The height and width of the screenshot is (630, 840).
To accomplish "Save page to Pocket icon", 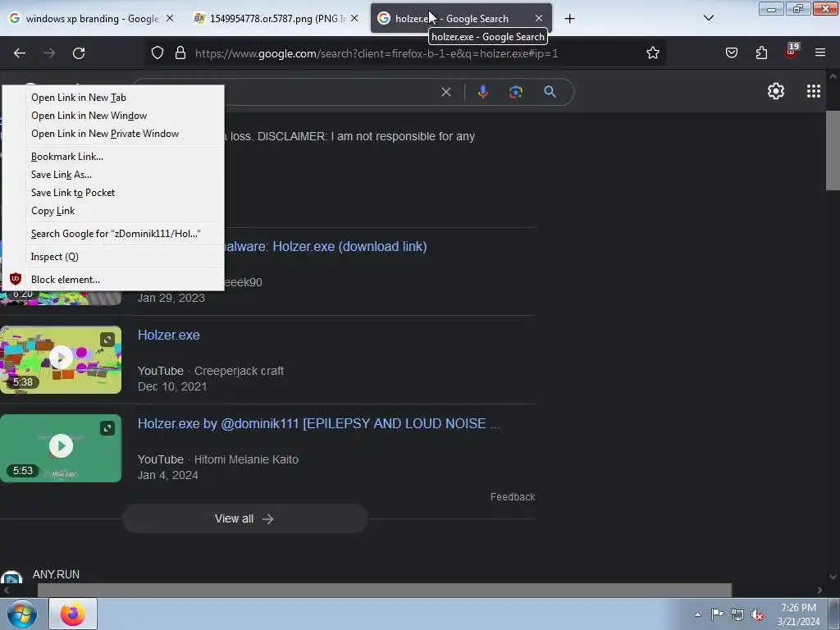I will (731, 53).
